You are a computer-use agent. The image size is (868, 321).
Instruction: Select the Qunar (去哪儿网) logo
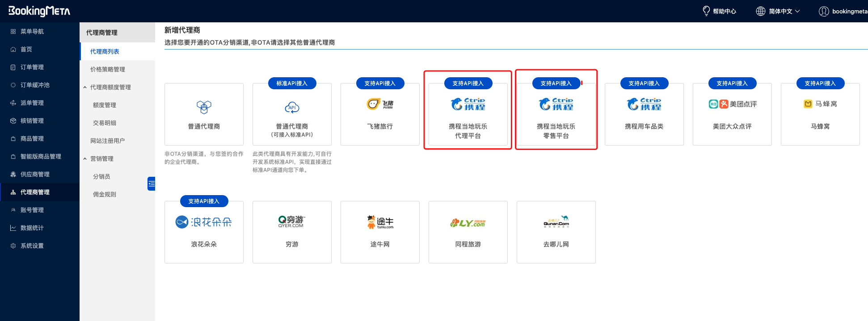tap(556, 222)
